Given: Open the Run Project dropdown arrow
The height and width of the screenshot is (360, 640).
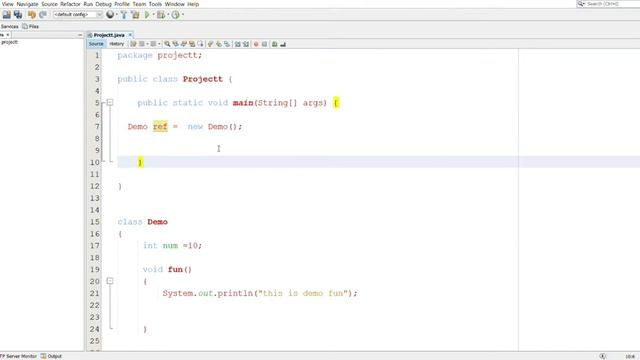Looking at the screenshot, I should (153, 15).
